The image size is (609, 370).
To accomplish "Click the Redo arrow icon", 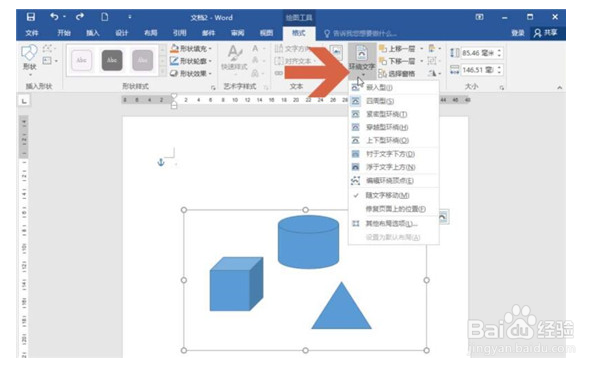I will [x=80, y=17].
